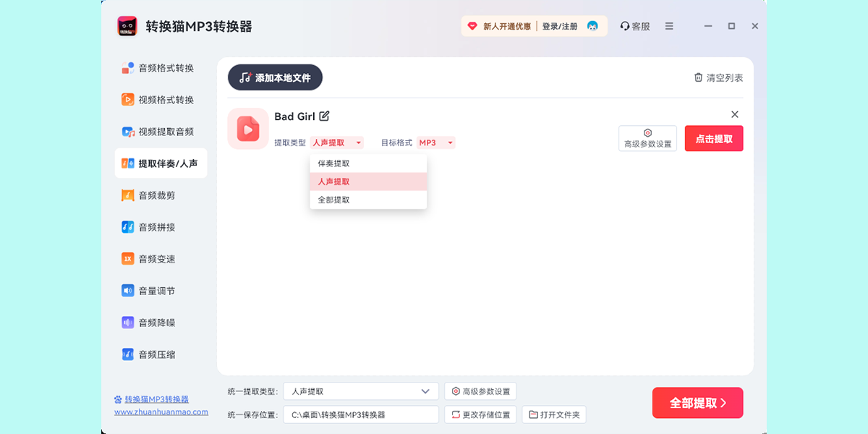
Task: Collapse the open 提取类型 dropdown
Action: pyautogui.click(x=336, y=142)
